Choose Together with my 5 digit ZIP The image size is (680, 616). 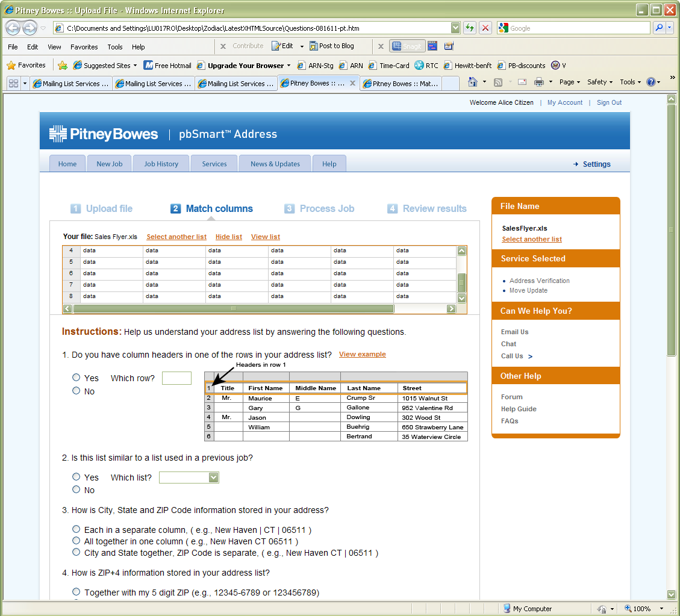pyautogui.click(x=76, y=592)
